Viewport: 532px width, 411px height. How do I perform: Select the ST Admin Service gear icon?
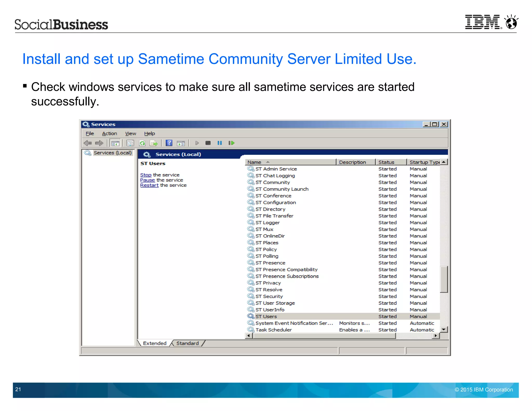coord(251,169)
